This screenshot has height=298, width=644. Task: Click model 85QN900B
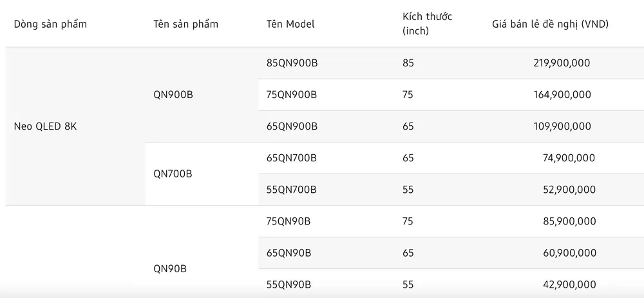pos(292,63)
